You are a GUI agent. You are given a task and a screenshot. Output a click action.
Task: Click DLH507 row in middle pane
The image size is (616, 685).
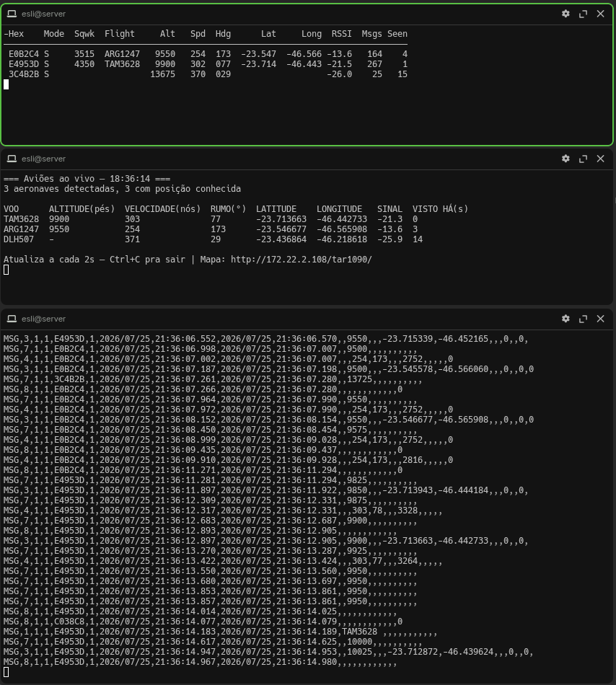pyautogui.click(x=213, y=239)
